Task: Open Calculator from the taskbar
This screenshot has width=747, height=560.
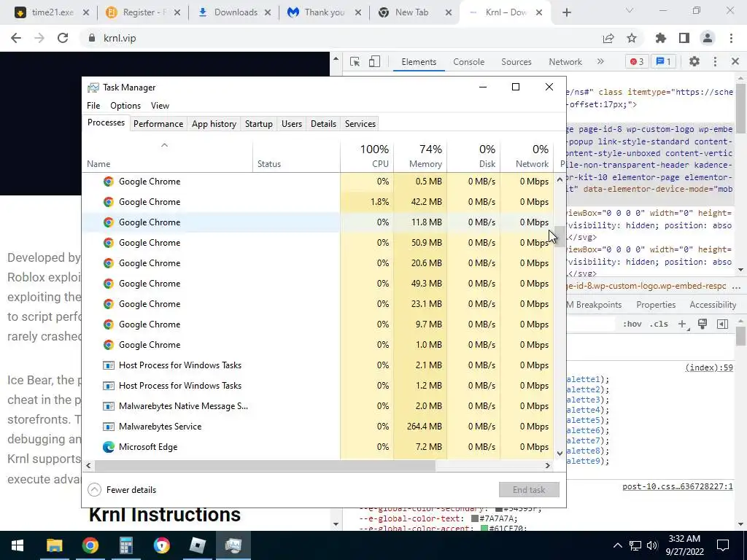Action: coord(125,545)
